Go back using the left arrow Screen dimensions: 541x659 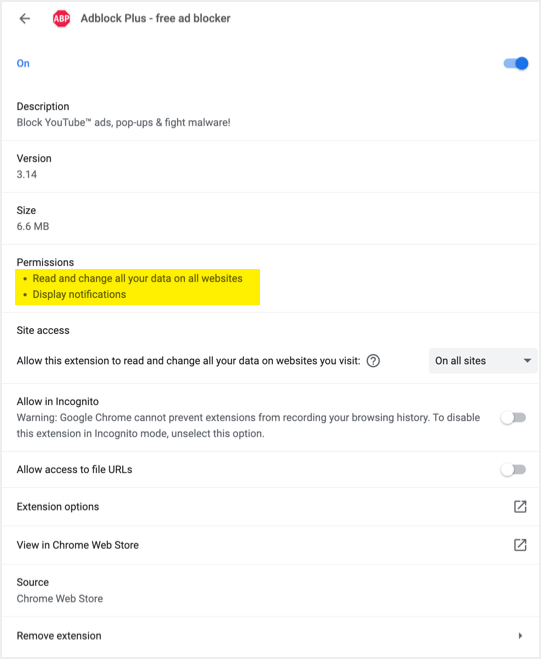(x=25, y=18)
